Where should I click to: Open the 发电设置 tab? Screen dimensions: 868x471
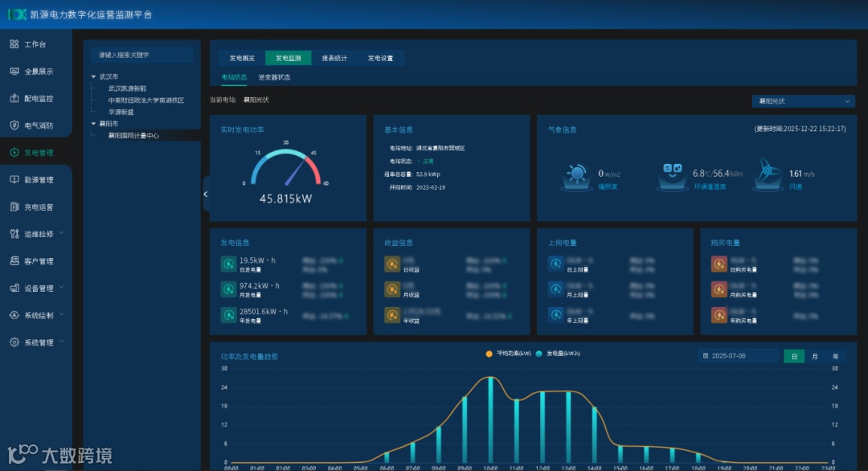380,58
